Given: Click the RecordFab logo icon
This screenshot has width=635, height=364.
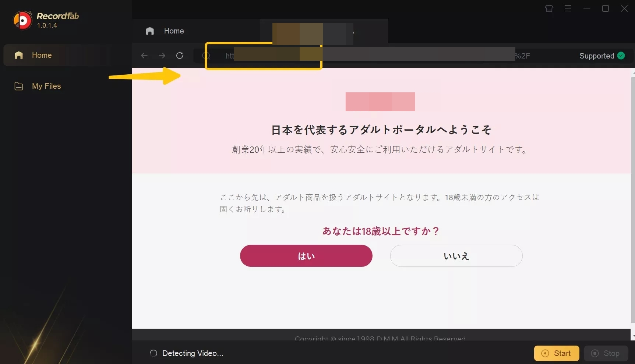Looking at the screenshot, I should [x=22, y=20].
